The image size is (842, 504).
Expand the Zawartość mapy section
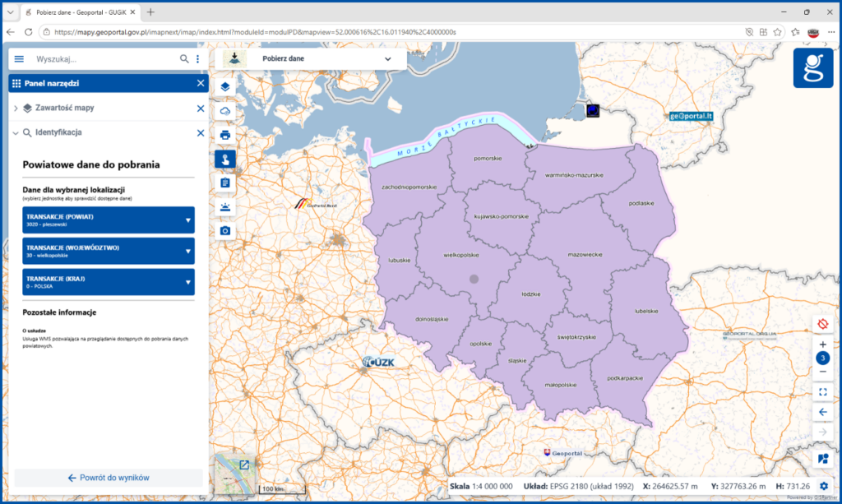pos(16,108)
